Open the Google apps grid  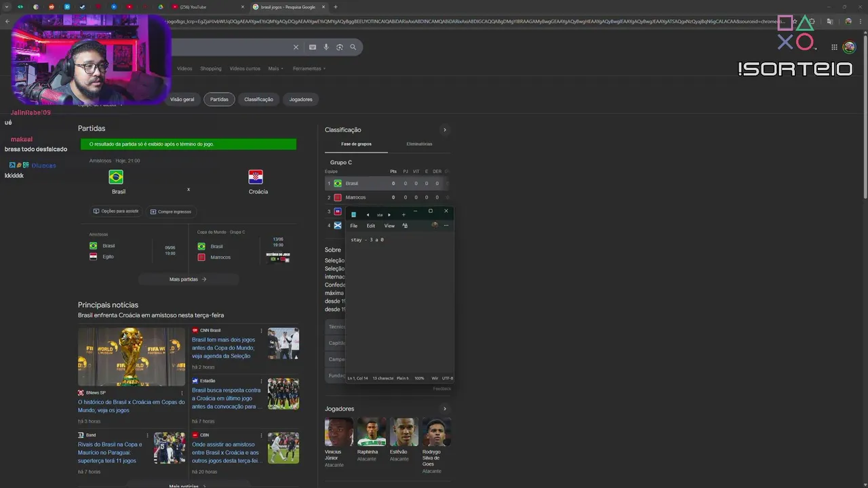(x=834, y=47)
